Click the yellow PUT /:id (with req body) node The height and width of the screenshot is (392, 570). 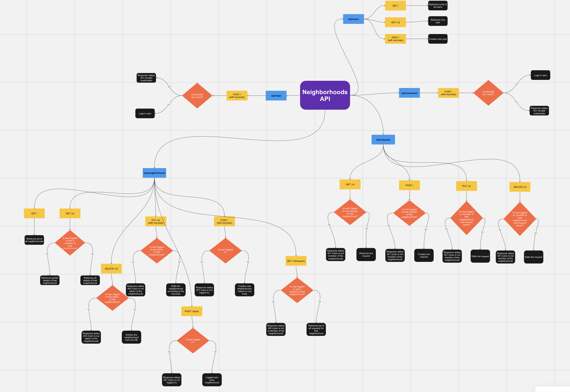point(156,221)
